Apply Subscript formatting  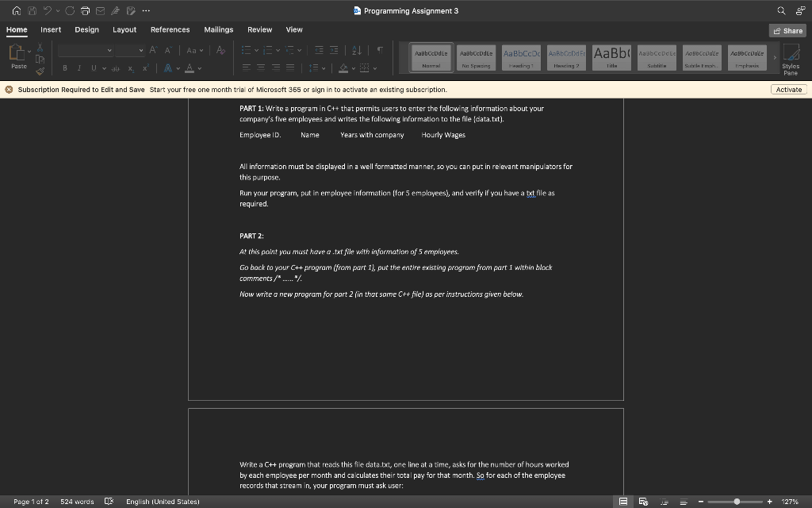131,67
